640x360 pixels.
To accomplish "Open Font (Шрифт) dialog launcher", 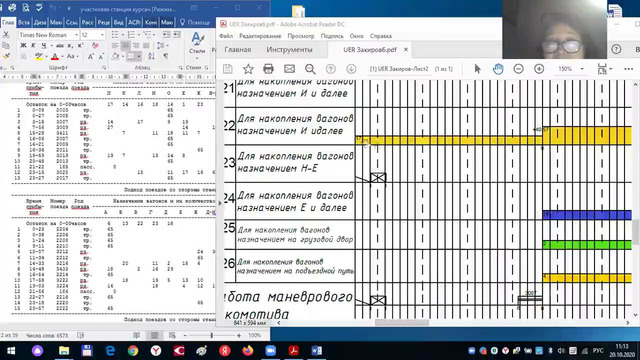I will point(104,68).
